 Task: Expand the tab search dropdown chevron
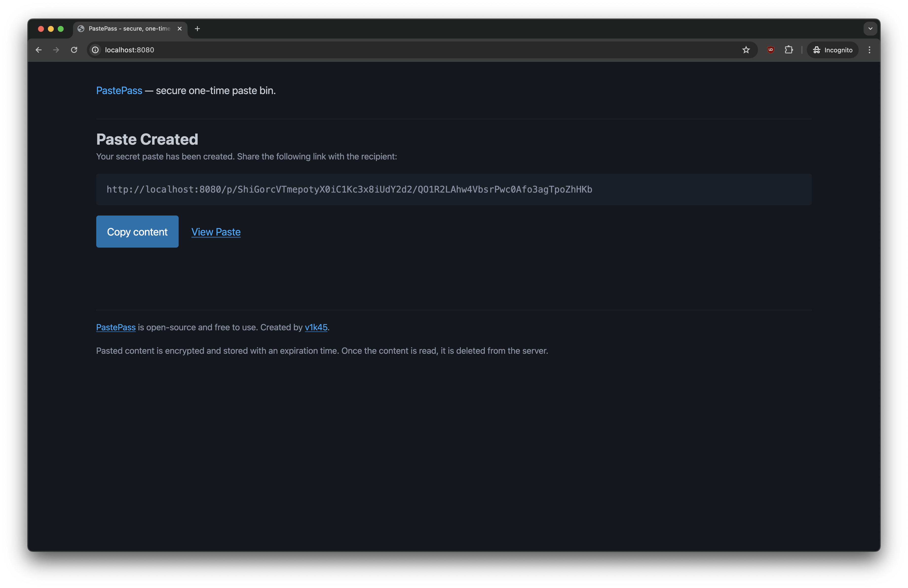pos(870,29)
